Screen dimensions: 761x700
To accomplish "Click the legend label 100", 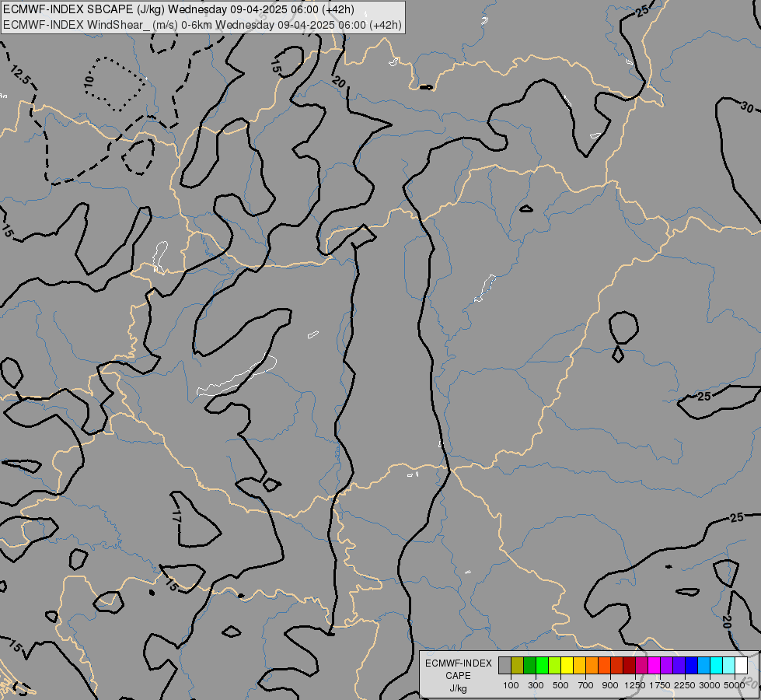I will (511, 685).
